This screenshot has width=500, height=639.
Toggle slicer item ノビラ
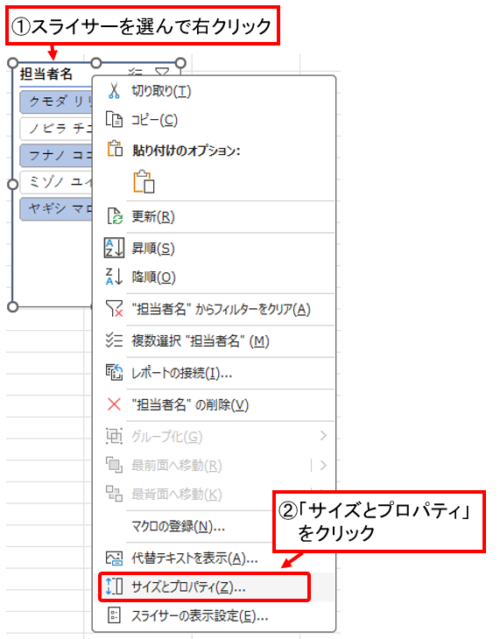coord(57,129)
